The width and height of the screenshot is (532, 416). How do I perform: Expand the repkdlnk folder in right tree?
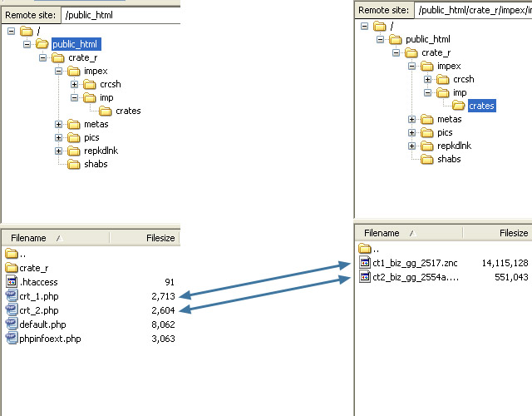[x=412, y=146]
